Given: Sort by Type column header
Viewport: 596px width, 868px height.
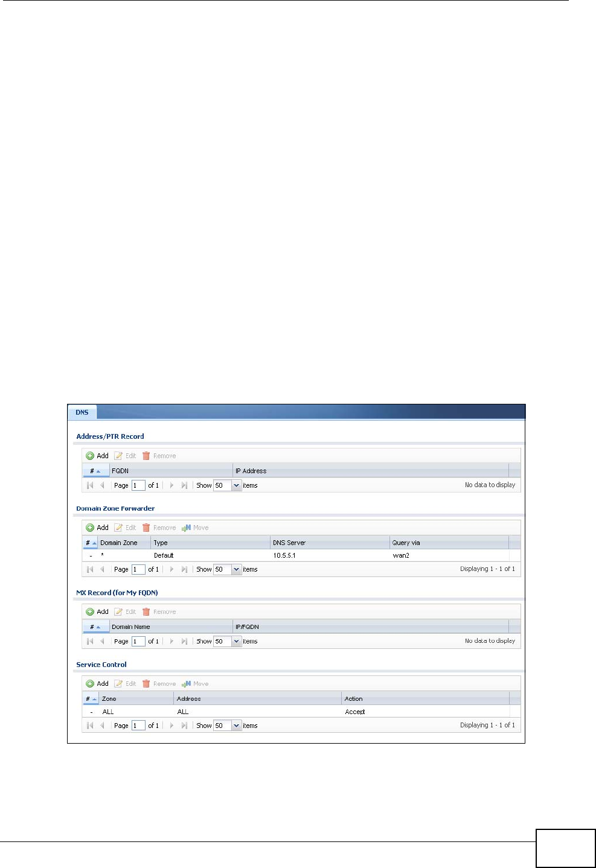Looking at the screenshot, I should click(210, 543).
